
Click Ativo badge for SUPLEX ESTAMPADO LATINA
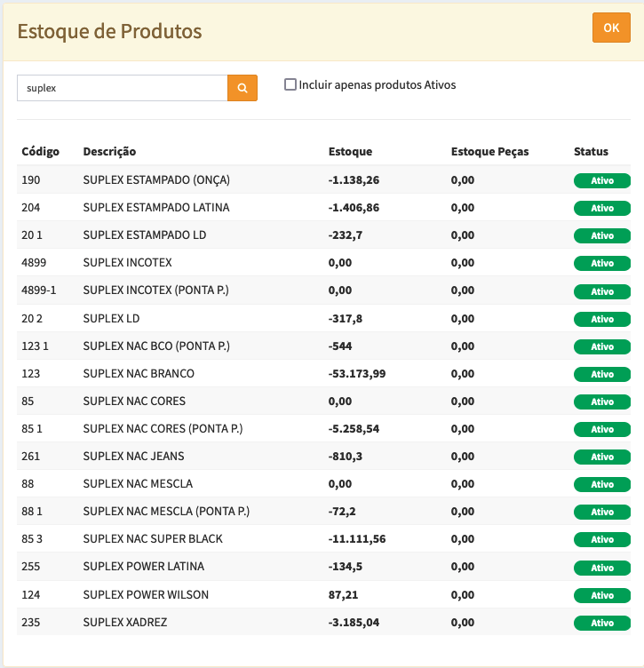(x=602, y=208)
